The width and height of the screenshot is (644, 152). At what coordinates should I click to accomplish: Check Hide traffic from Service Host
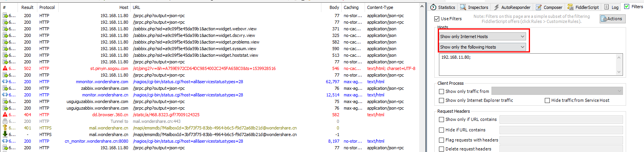click(x=547, y=100)
